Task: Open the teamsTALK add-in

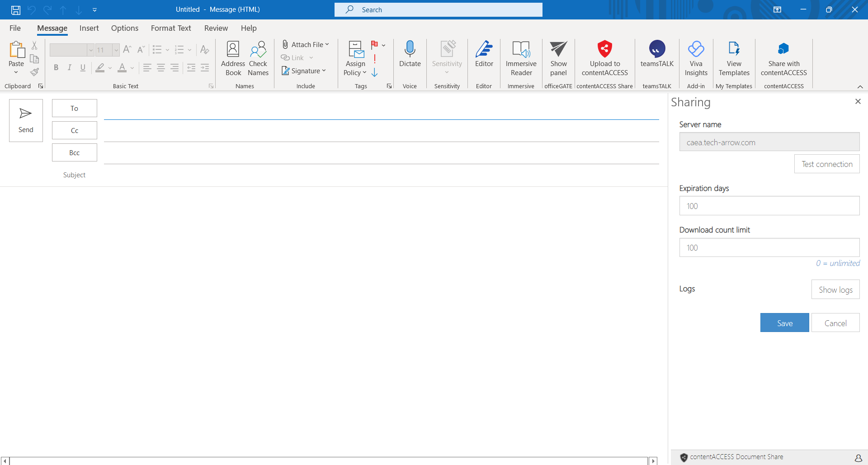Action: [x=657, y=49]
